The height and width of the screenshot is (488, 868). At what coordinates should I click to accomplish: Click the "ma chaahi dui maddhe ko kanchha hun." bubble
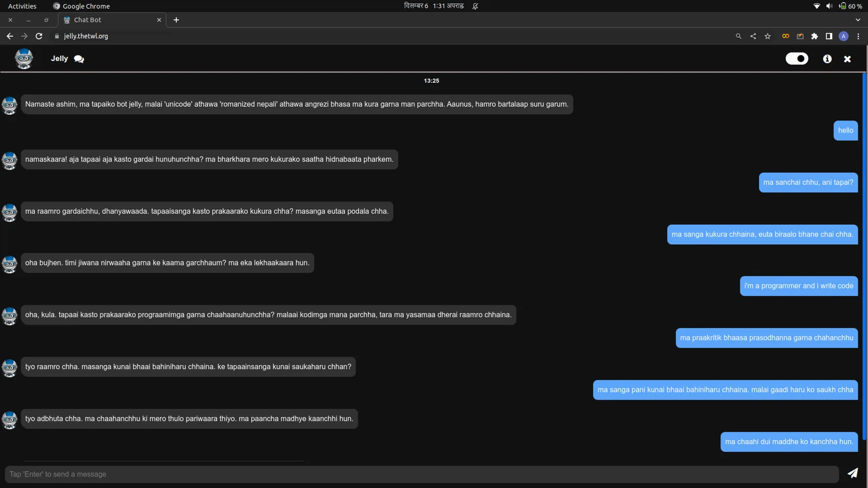click(x=789, y=442)
